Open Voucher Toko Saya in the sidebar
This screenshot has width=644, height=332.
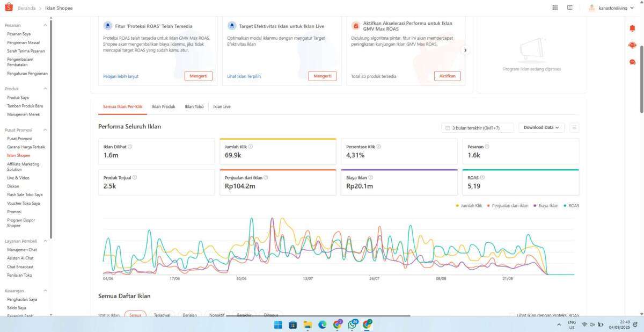tap(24, 203)
